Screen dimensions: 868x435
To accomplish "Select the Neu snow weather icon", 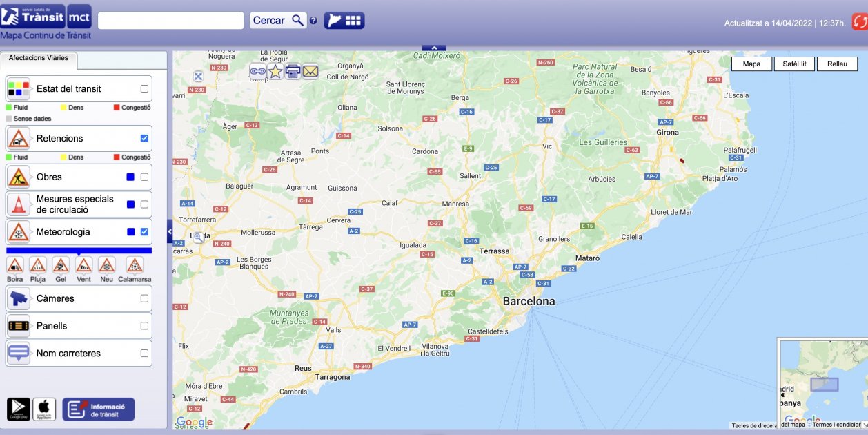I will pos(106,265).
